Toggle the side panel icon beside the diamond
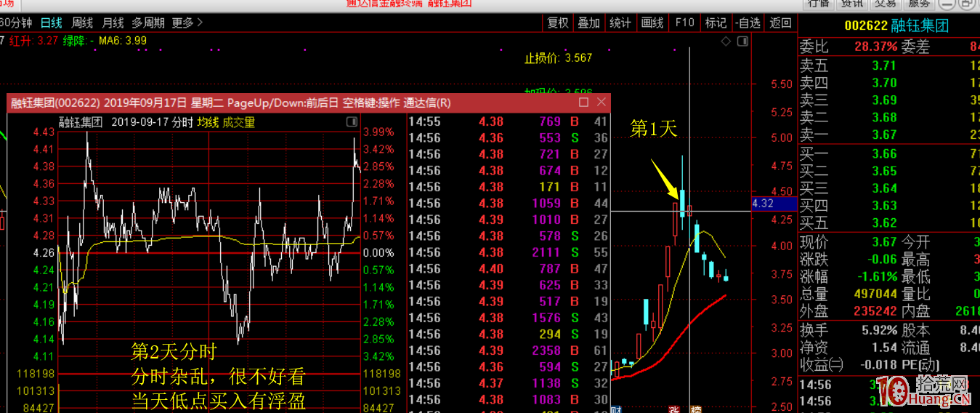The height and width of the screenshot is (413, 980). [x=742, y=41]
